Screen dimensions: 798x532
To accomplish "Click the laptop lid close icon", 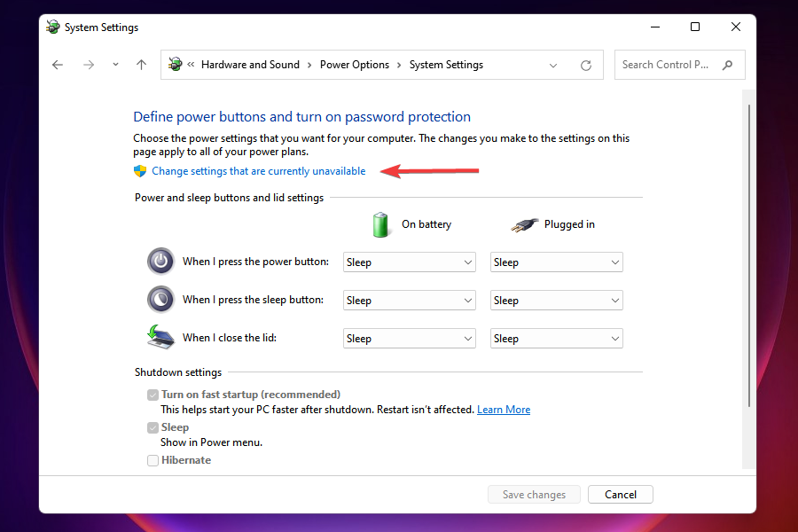I will pyautogui.click(x=160, y=337).
